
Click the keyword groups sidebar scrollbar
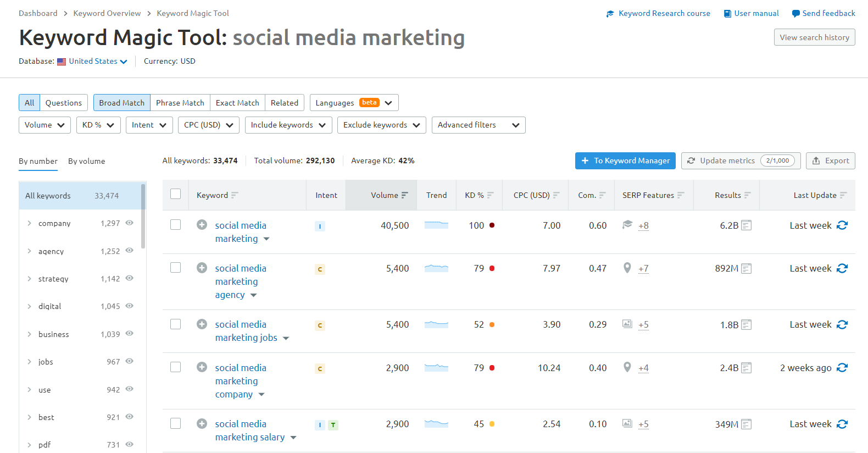pyautogui.click(x=143, y=216)
